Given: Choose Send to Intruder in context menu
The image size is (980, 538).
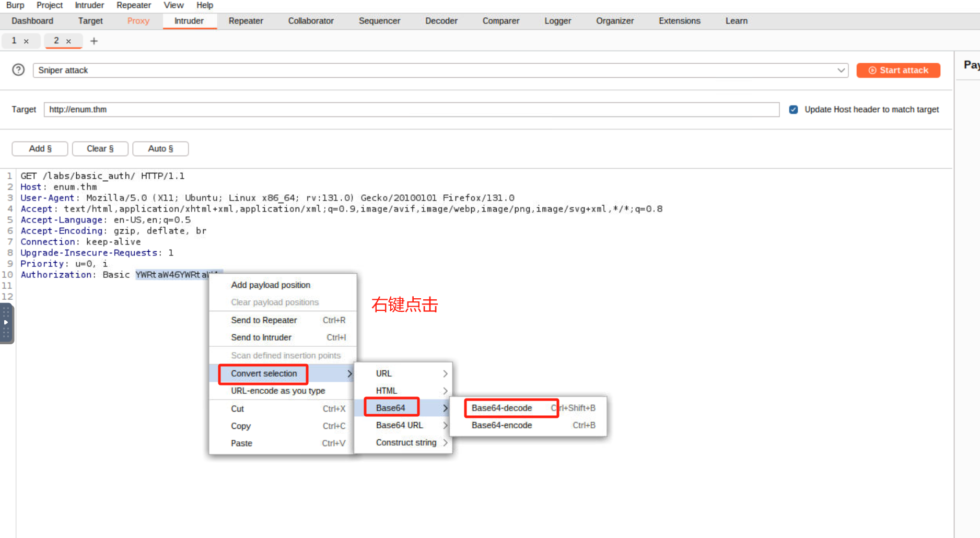Looking at the screenshot, I should 283,337.
